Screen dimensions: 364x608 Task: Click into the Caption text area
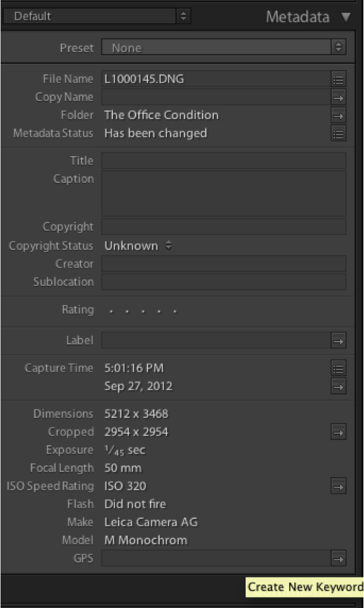[224, 193]
